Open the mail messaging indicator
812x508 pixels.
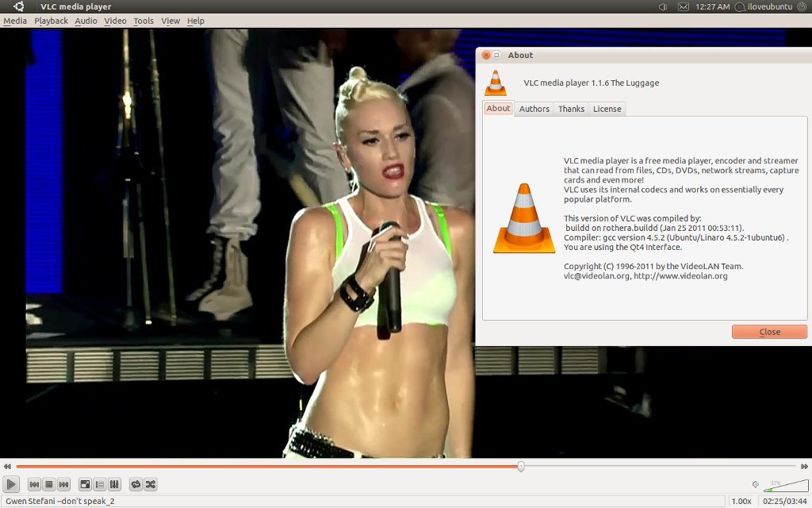684,6
